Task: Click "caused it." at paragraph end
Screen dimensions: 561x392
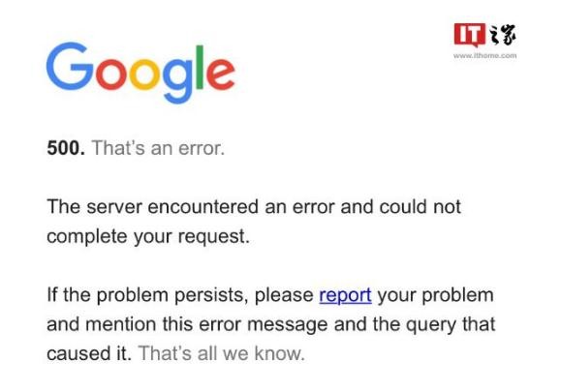Action: [x=89, y=353]
